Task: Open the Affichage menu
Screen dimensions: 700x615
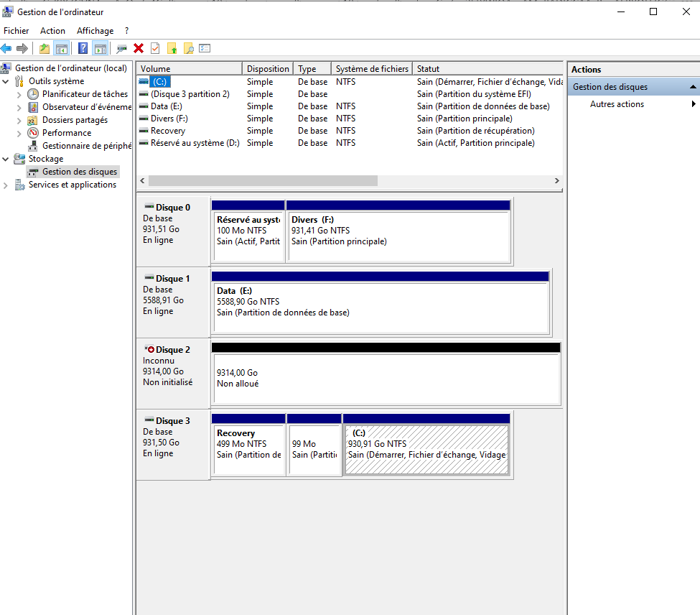Action: [95, 31]
